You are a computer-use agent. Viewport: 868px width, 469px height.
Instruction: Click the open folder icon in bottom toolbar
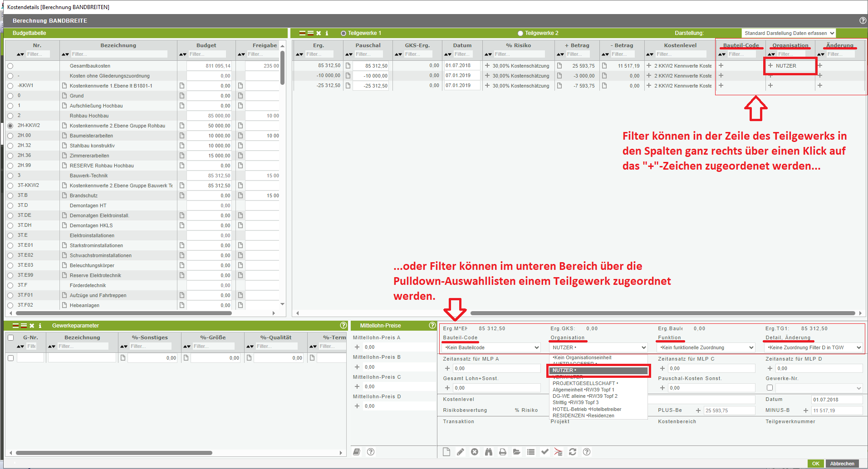coord(516,452)
